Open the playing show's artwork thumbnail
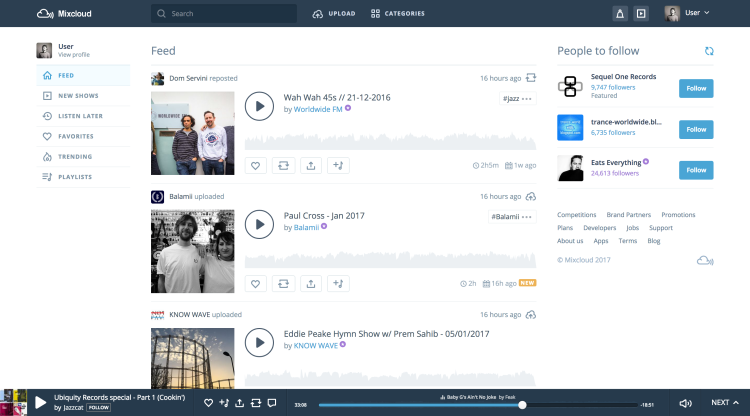 (13, 403)
